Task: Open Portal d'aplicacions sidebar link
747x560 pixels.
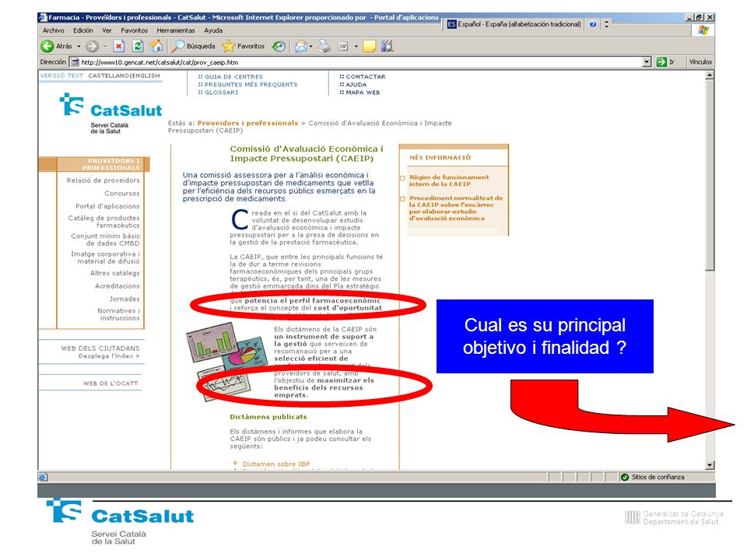Action: (107, 206)
